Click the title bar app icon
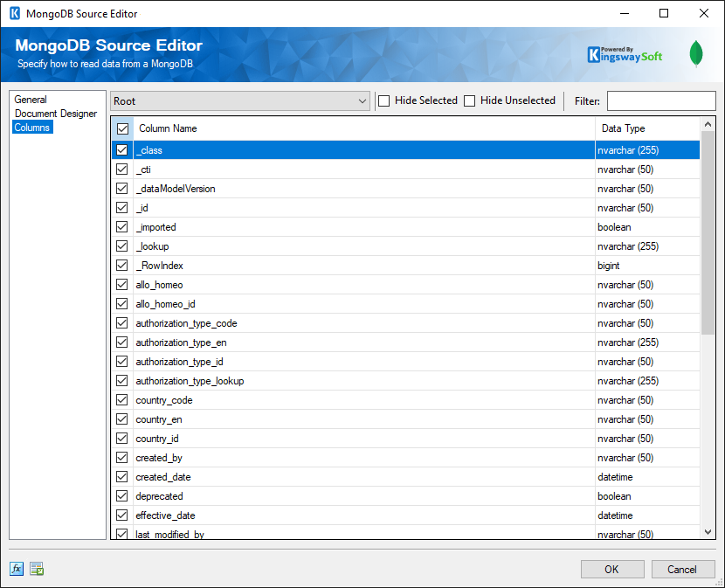 [15, 13]
